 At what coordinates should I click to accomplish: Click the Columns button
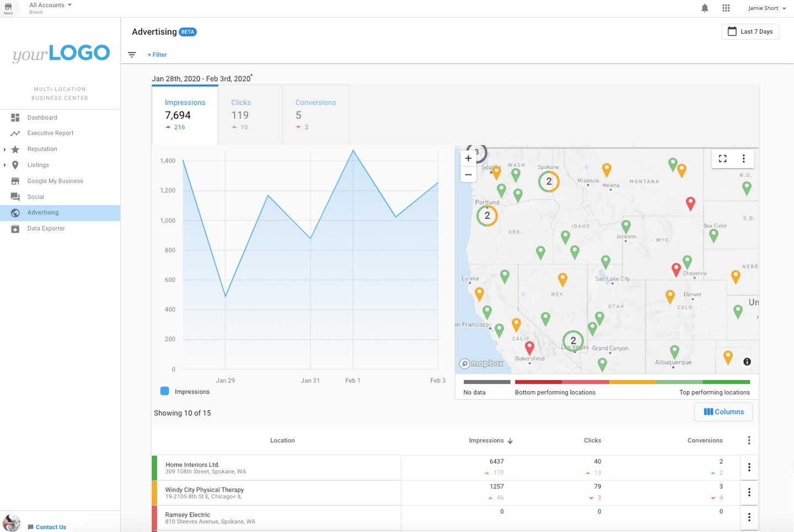(x=723, y=412)
